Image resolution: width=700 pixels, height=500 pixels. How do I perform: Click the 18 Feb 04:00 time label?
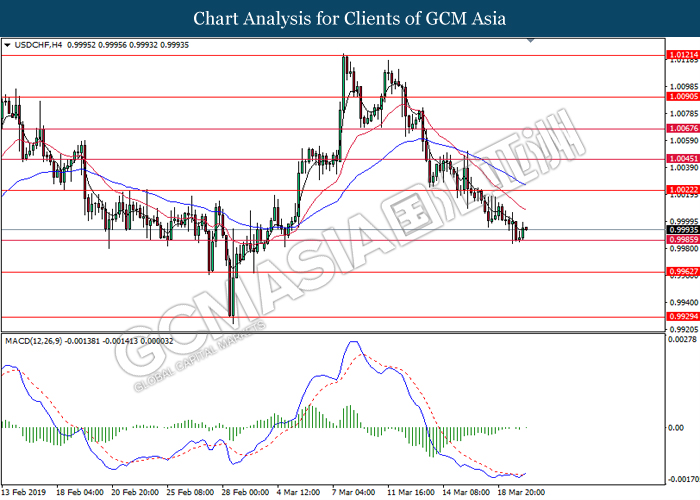click(80, 492)
